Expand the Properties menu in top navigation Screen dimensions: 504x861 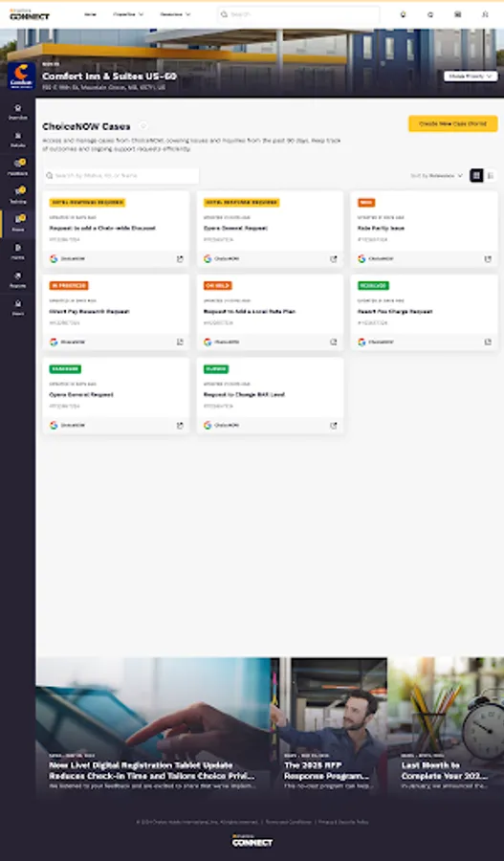(128, 14)
